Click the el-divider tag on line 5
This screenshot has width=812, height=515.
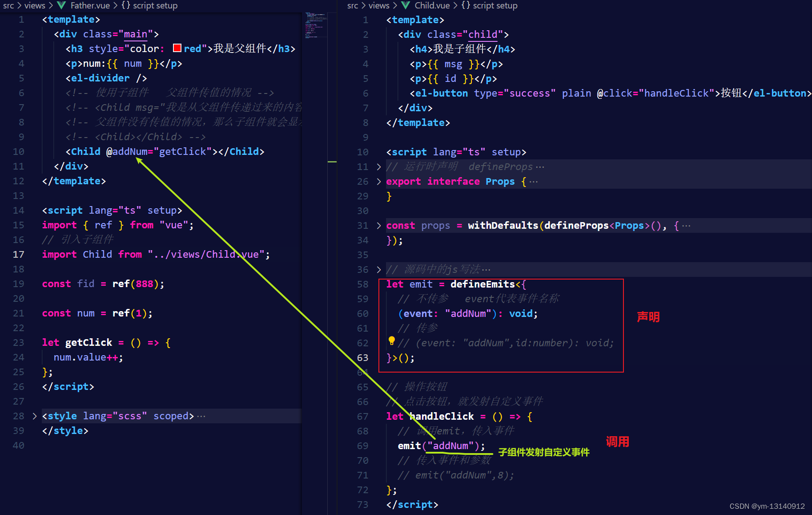106,78
